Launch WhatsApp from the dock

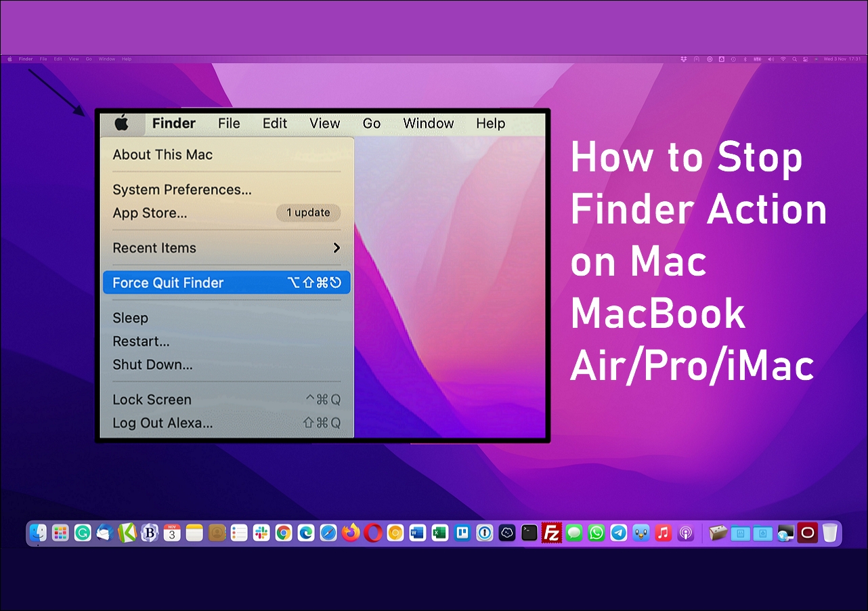click(596, 533)
